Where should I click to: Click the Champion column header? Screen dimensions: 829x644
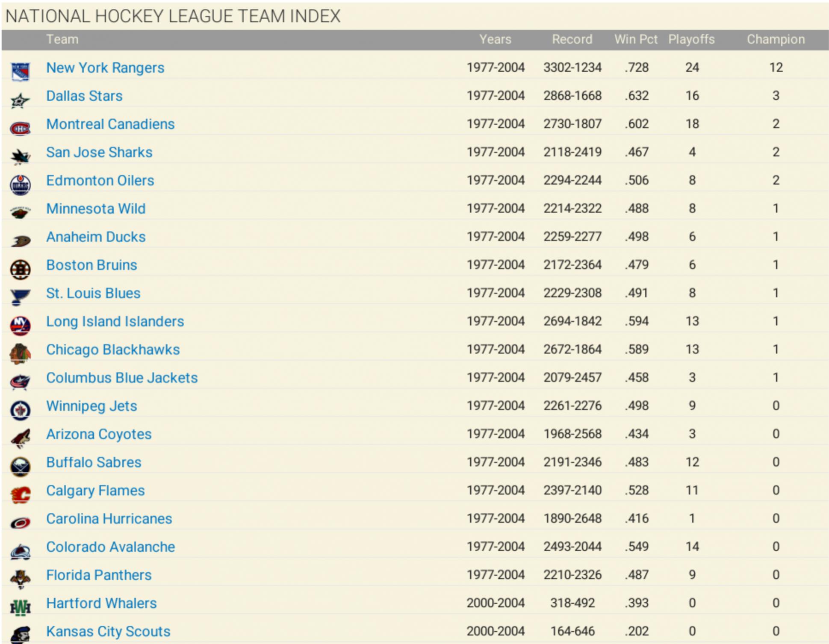[x=776, y=39]
